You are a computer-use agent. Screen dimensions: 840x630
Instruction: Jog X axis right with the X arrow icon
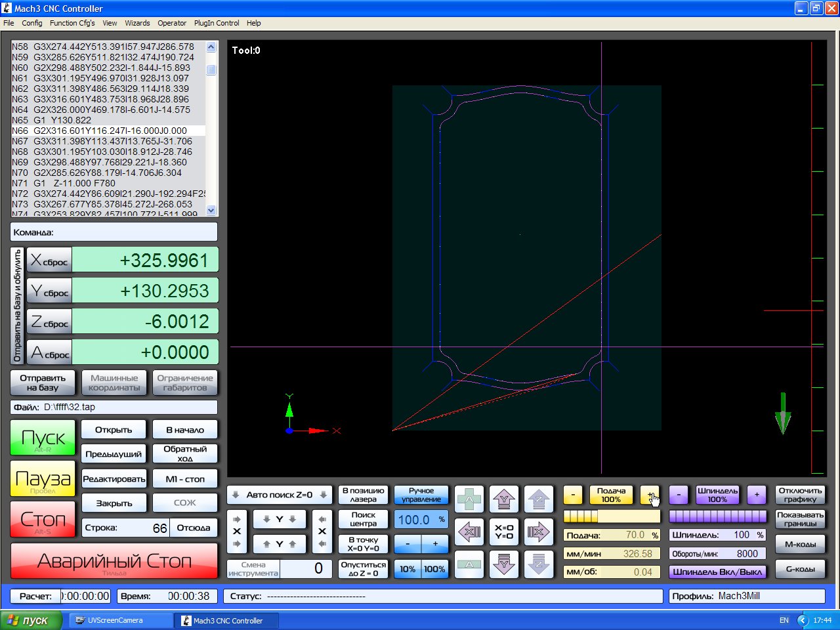(537, 532)
